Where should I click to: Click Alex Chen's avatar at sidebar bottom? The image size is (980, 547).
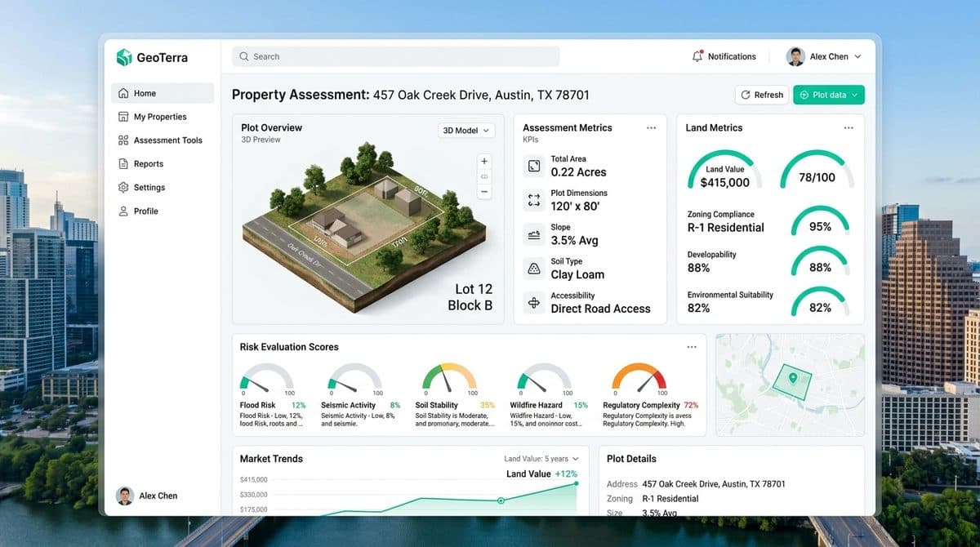124,496
